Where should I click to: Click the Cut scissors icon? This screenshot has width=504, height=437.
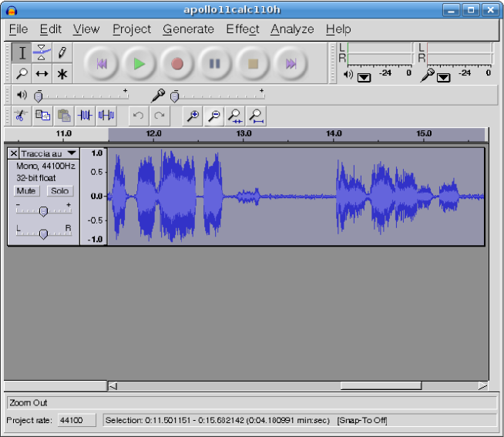(x=21, y=116)
